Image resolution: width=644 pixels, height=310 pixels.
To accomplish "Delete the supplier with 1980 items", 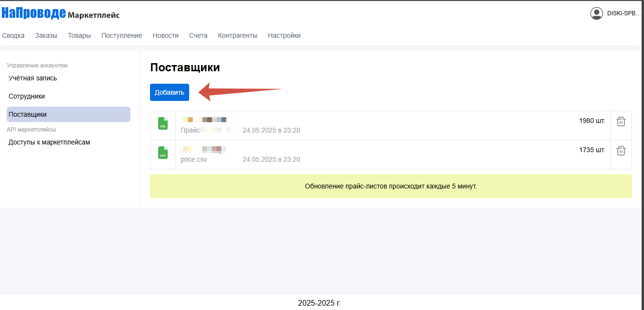I will pyautogui.click(x=621, y=122).
